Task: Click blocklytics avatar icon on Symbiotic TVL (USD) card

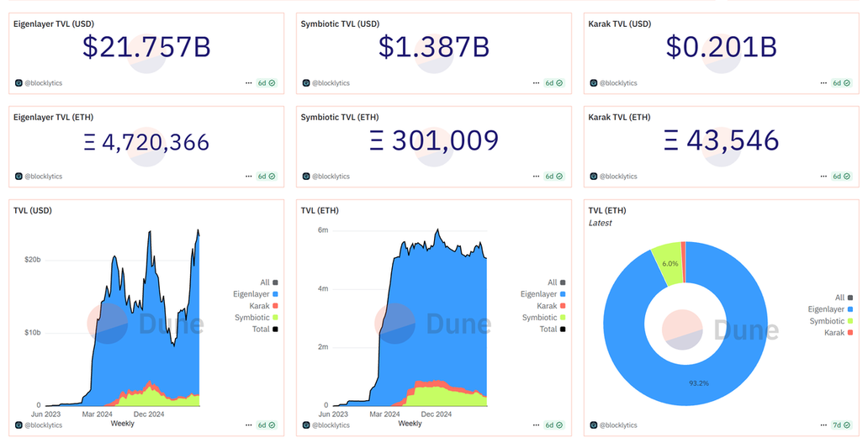Action: pos(306,83)
